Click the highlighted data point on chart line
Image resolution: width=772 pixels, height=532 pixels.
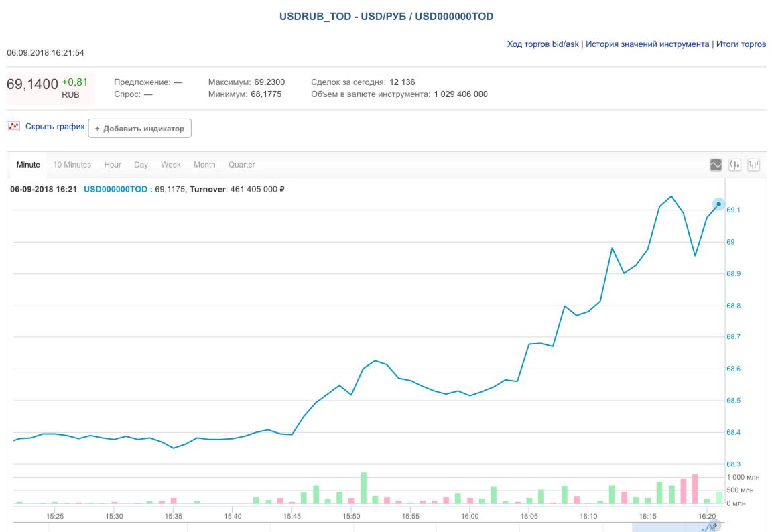(719, 204)
